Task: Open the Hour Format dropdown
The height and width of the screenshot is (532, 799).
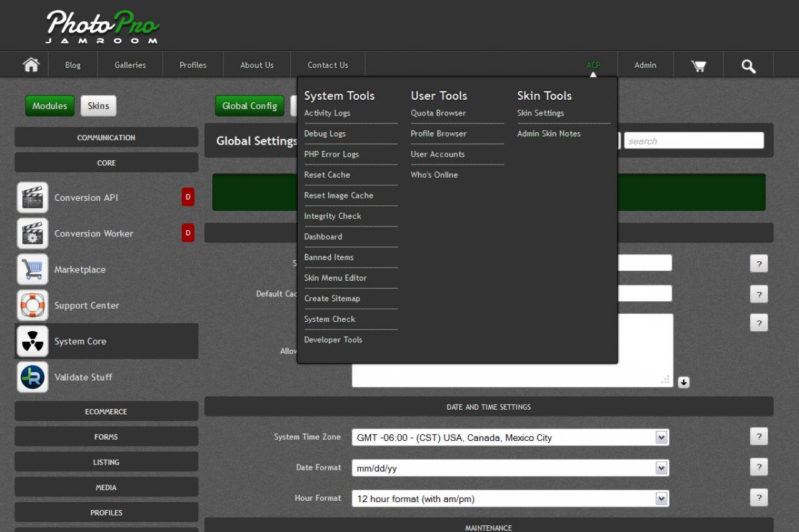Action: [x=510, y=499]
